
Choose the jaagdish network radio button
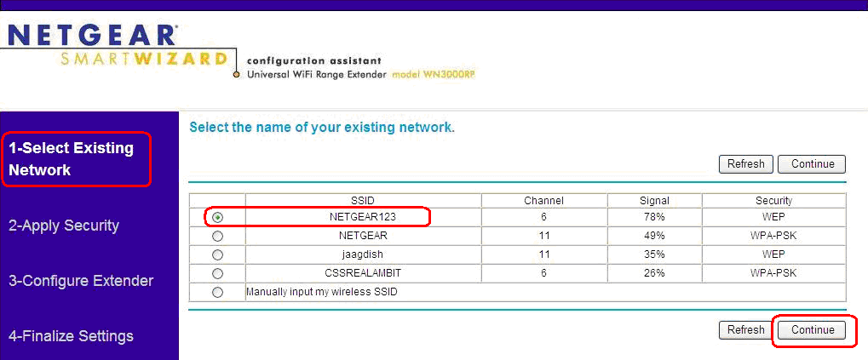(x=217, y=255)
